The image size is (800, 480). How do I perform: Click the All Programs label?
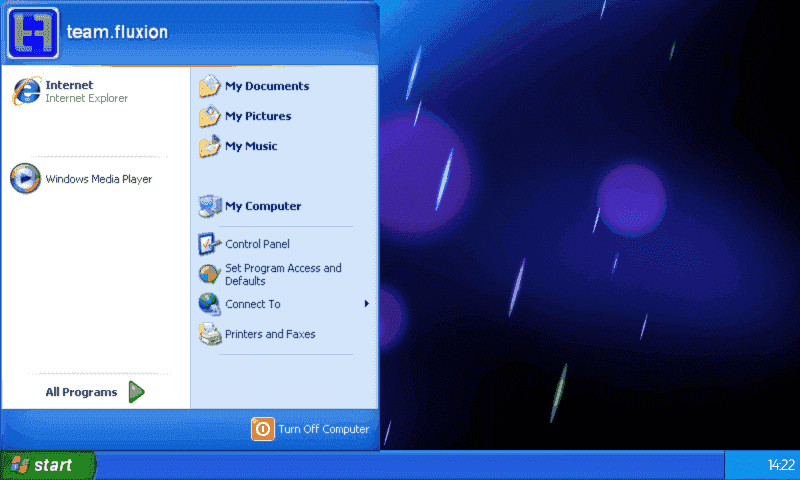(81, 392)
